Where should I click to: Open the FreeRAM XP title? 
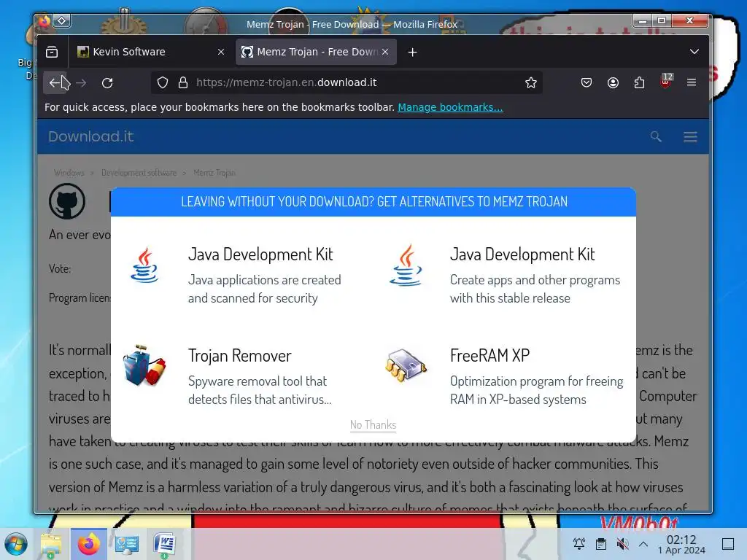(x=489, y=356)
